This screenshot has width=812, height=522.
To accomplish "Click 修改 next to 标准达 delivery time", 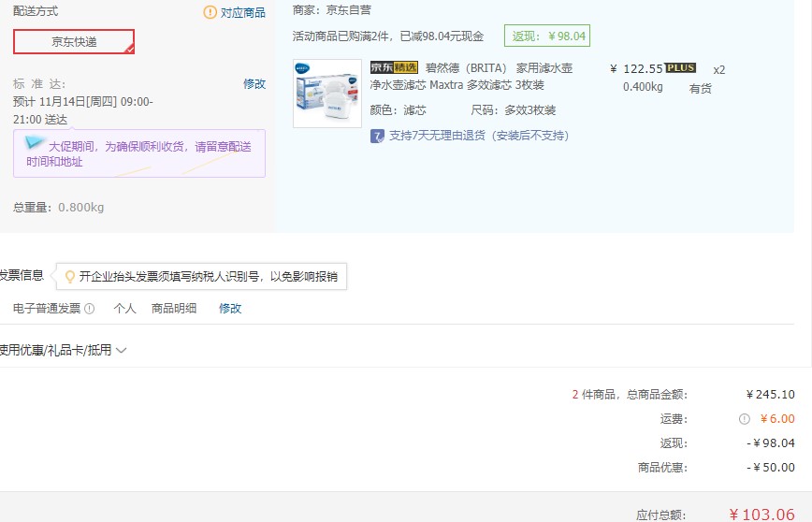I will tap(254, 83).
